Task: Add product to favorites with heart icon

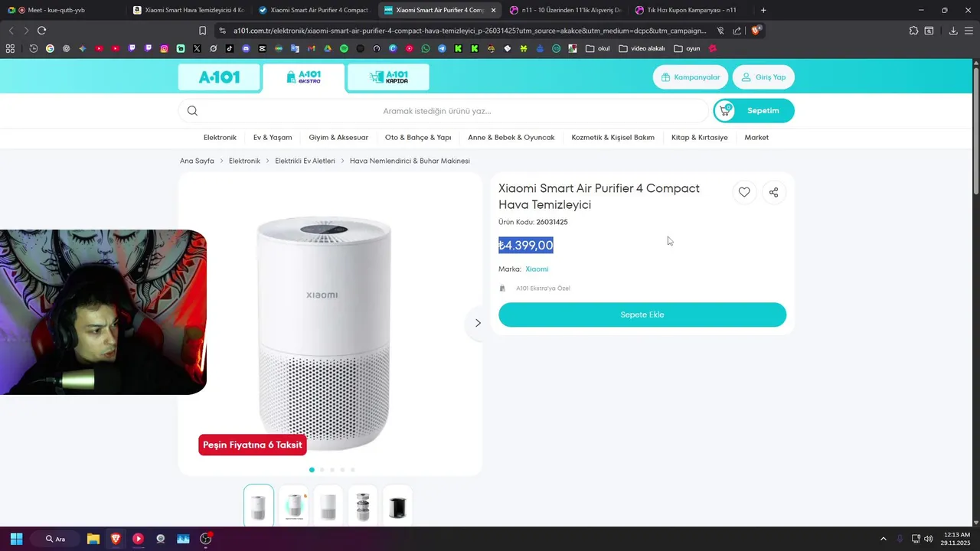Action: point(744,192)
